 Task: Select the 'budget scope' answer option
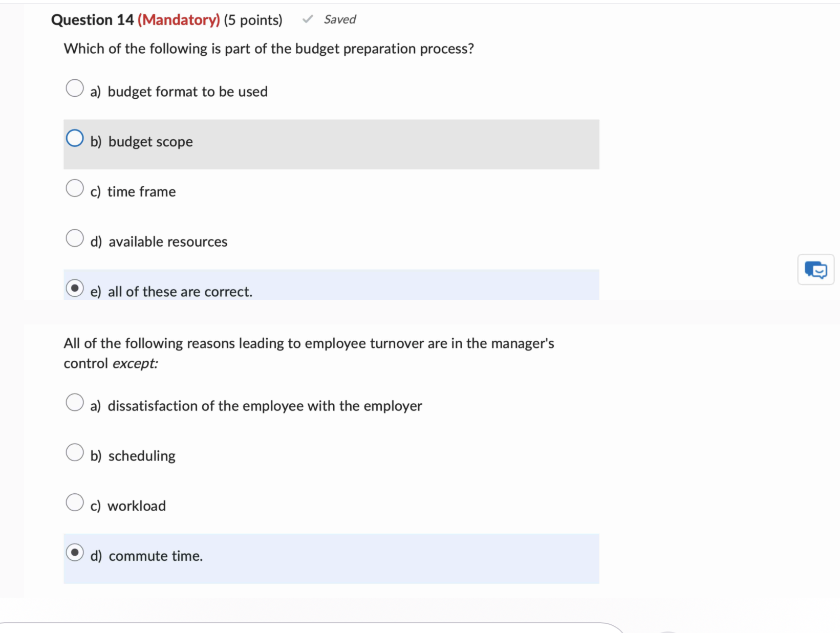tap(75, 138)
